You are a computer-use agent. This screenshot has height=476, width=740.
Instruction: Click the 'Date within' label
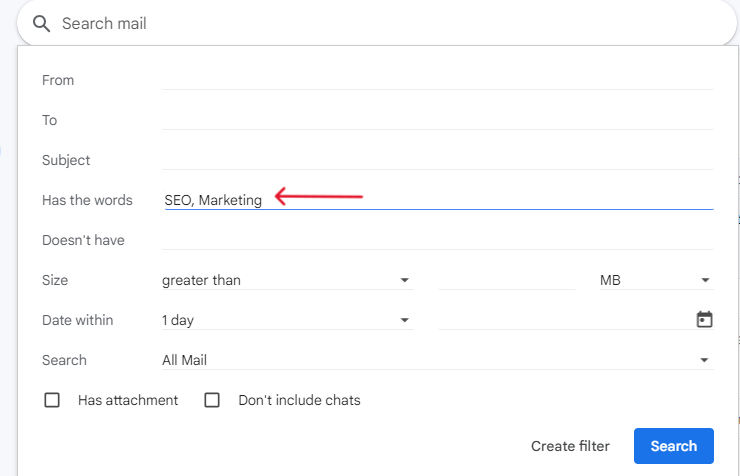tap(77, 320)
